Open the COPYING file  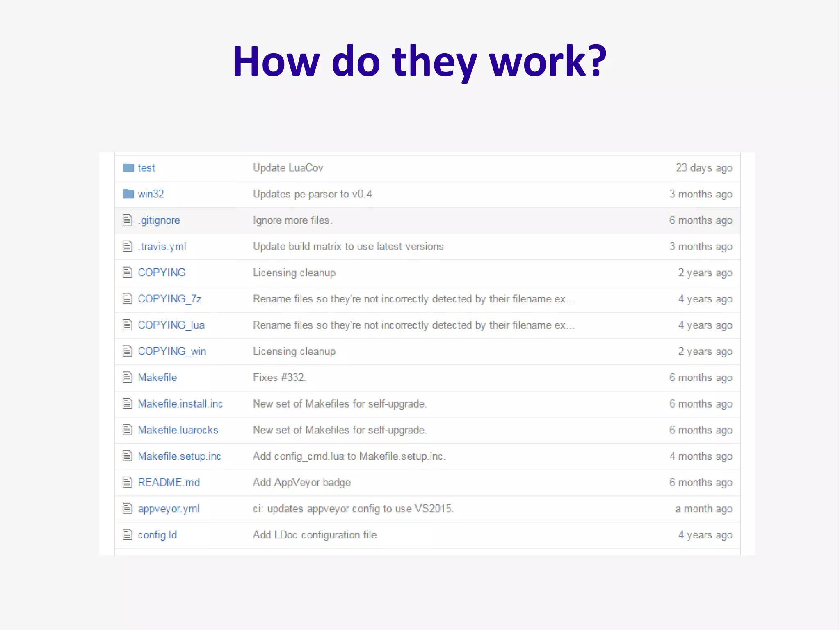pos(162,273)
